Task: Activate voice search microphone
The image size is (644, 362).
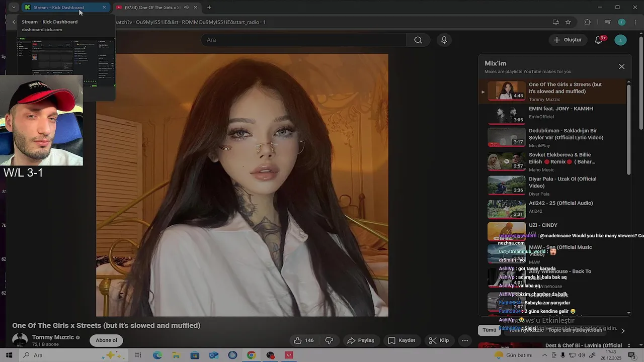Action: pos(444,40)
